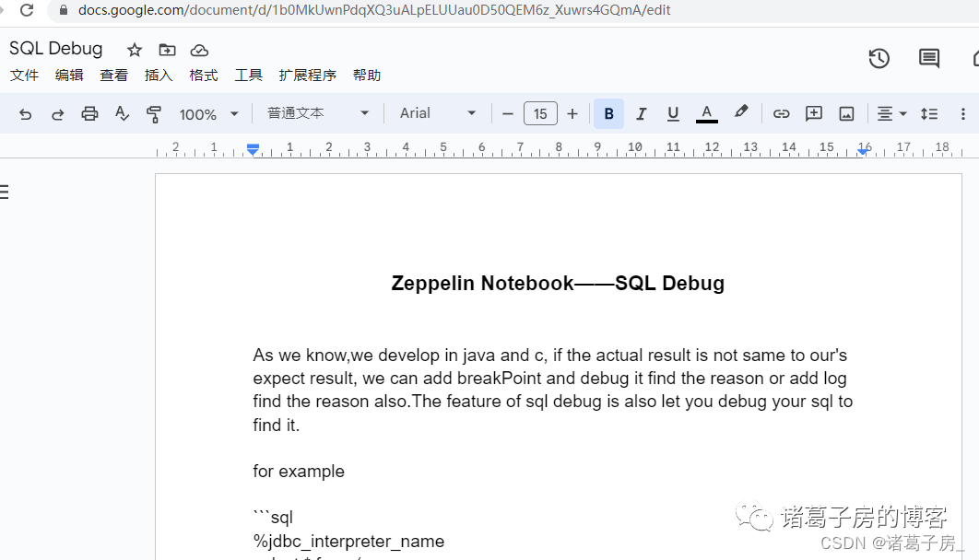
Task: Click the browser address bar URL
Action: pos(374,10)
